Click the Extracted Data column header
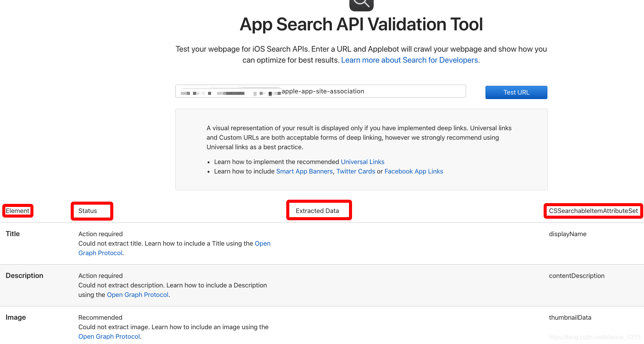Screen dimensions: 644x344 coord(317,211)
